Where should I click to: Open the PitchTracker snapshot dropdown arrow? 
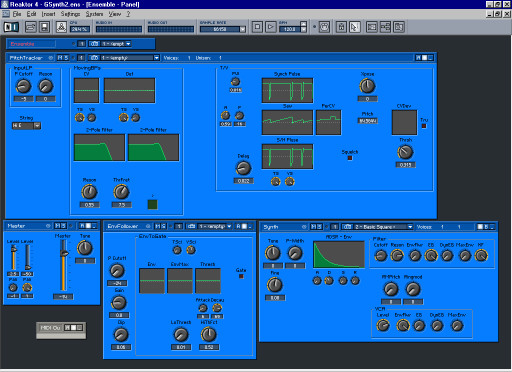coord(156,58)
